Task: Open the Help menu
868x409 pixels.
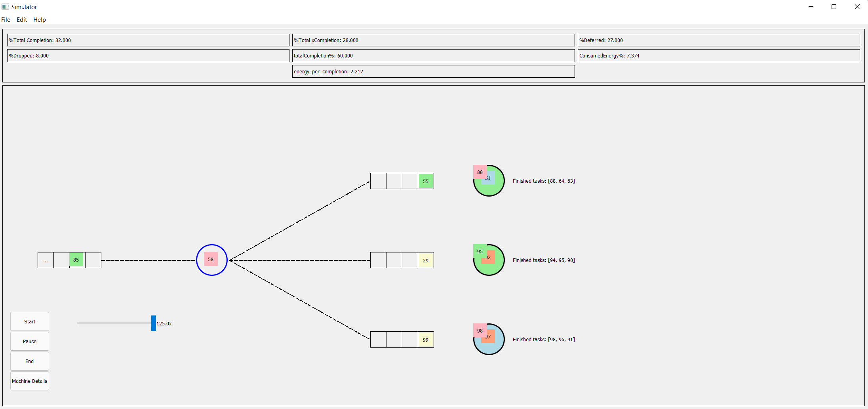Action: pyautogui.click(x=39, y=19)
